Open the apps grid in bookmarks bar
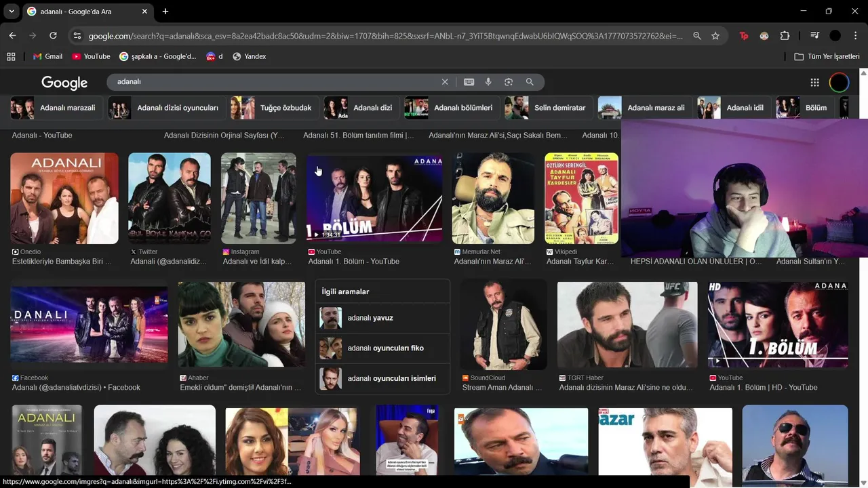This screenshot has width=868, height=488. pos(11,56)
